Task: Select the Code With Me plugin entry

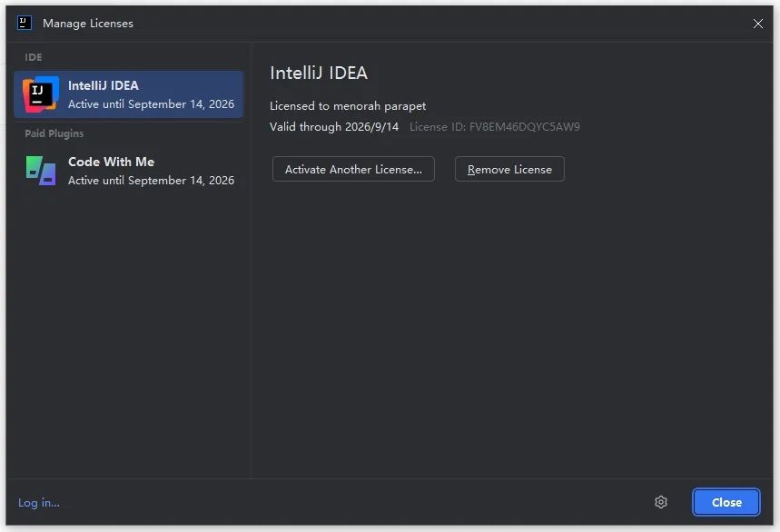Action: pyautogui.click(x=129, y=171)
